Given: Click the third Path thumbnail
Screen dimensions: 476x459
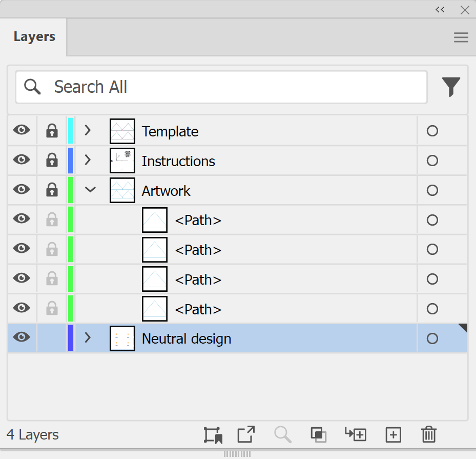Looking at the screenshot, I should click(155, 279).
